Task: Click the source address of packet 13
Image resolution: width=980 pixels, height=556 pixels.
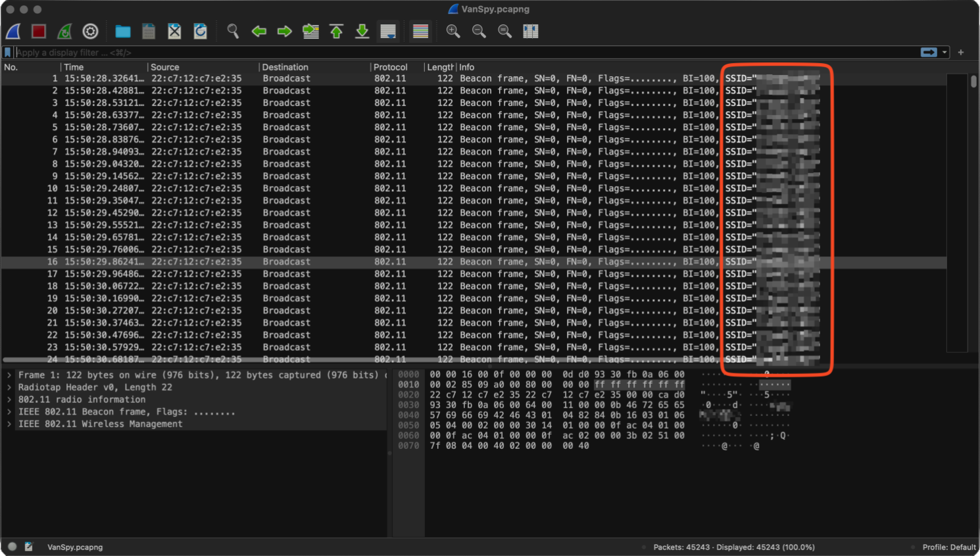Action: [196, 225]
